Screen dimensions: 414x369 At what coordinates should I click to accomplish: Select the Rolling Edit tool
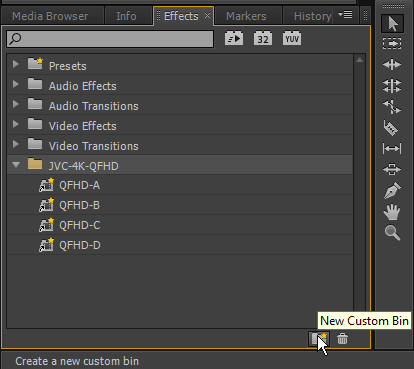392,85
